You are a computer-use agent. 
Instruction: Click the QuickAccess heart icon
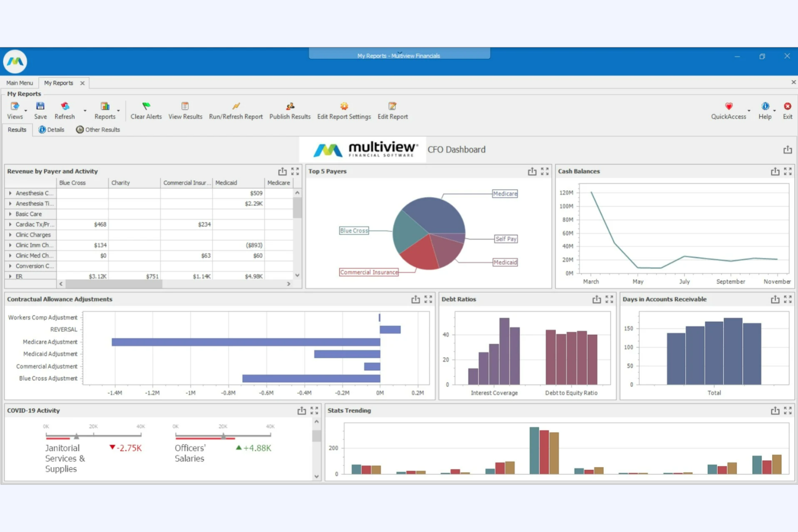pyautogui.click(x=729, y=106)
